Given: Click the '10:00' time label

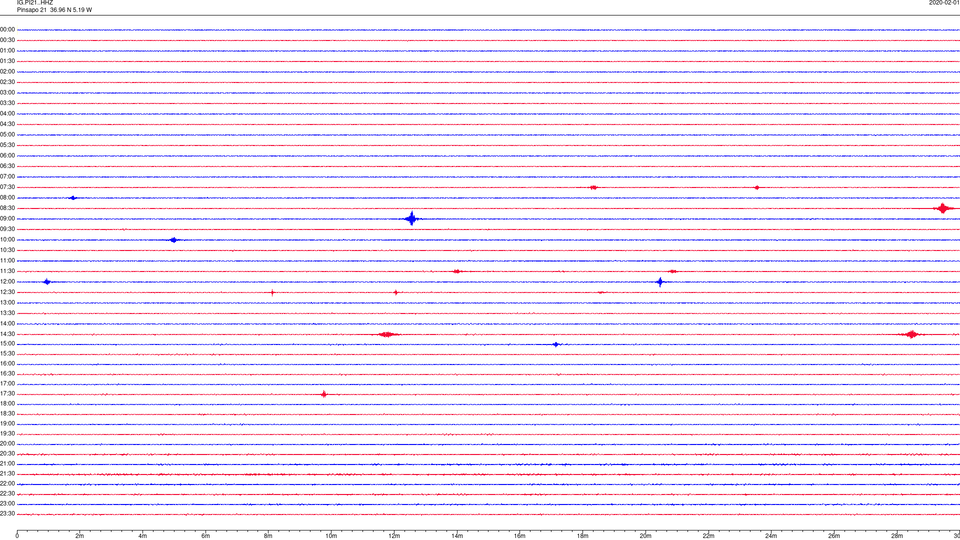Looking at the screenshot, I should tap(7, 240).
